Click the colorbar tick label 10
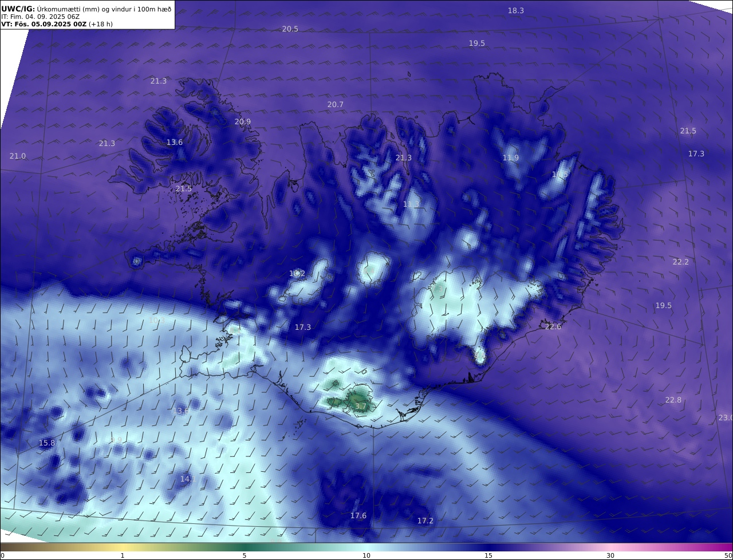 (366, 555)
